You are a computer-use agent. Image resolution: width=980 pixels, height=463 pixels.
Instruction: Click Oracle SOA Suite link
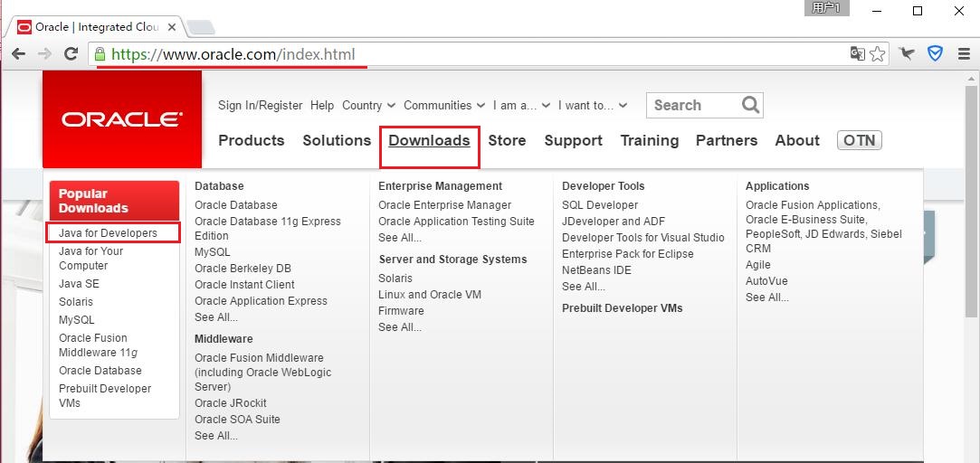click(x=237, y=420)
